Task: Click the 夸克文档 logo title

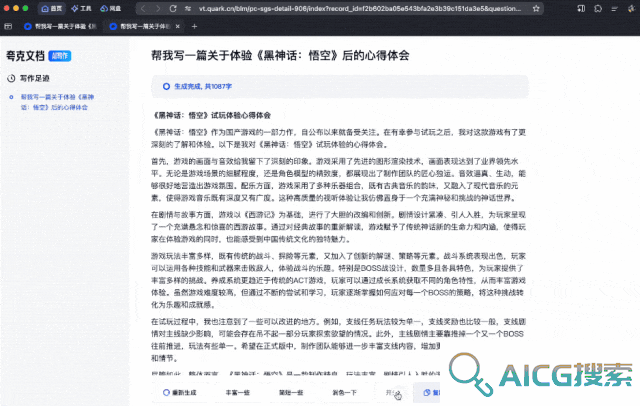Action: 25,56
